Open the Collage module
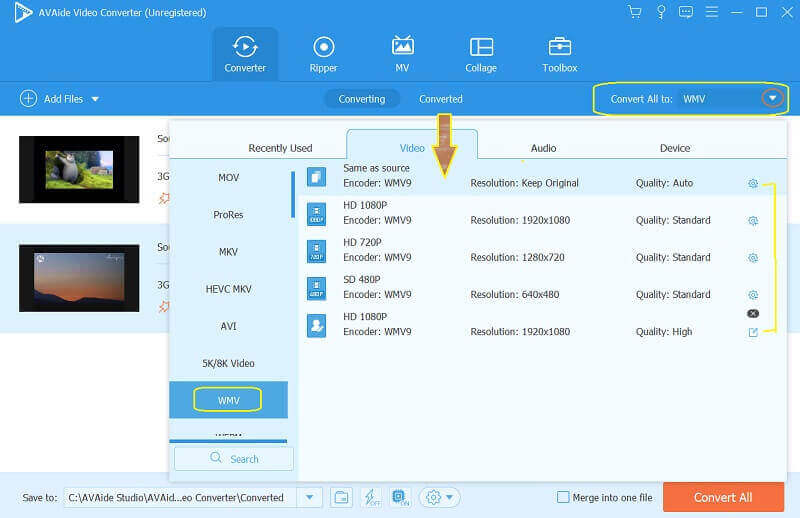The height and width of the screenshot is (518, 800). pyautogui.click(x=481, y=54)
